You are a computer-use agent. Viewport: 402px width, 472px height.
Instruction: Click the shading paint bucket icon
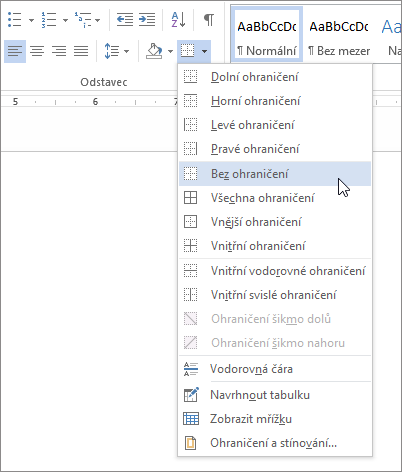tap(154, 51)
